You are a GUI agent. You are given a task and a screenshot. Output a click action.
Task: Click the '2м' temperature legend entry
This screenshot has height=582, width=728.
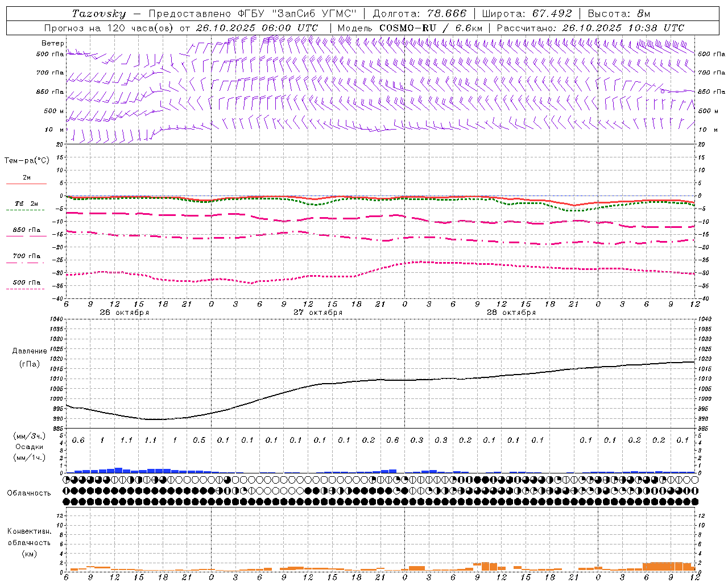click(x=27, y=178)
